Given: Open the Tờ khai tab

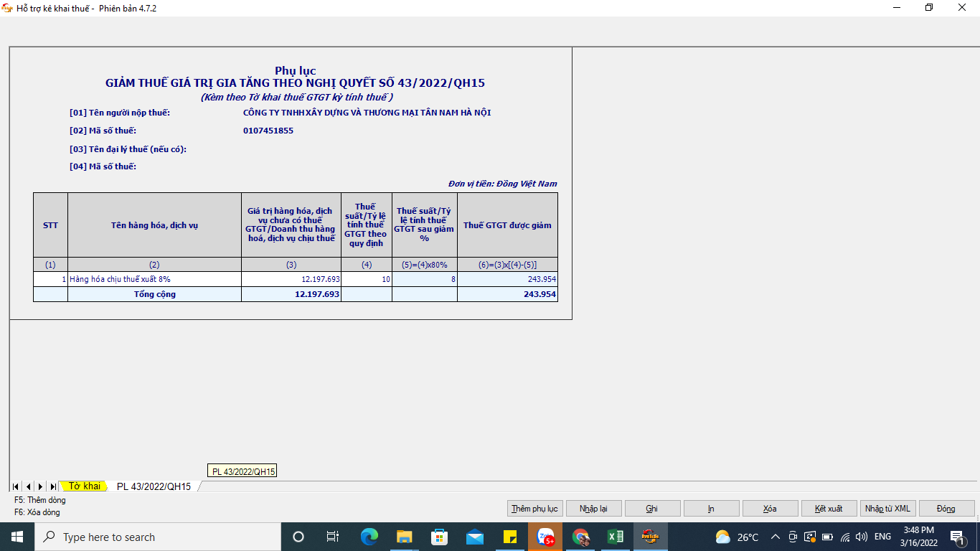Looking at the screenshot, I should pos(84,486).
